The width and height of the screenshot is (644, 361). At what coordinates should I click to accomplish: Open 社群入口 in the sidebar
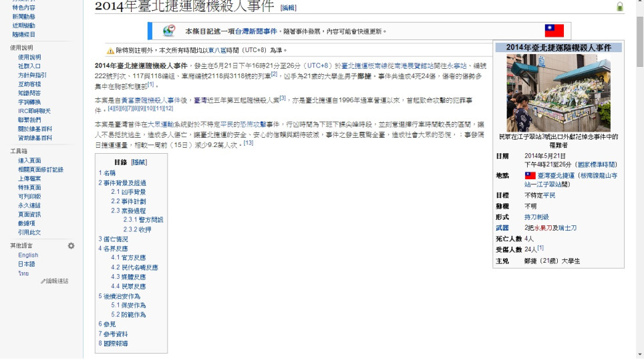click(29, 66)
